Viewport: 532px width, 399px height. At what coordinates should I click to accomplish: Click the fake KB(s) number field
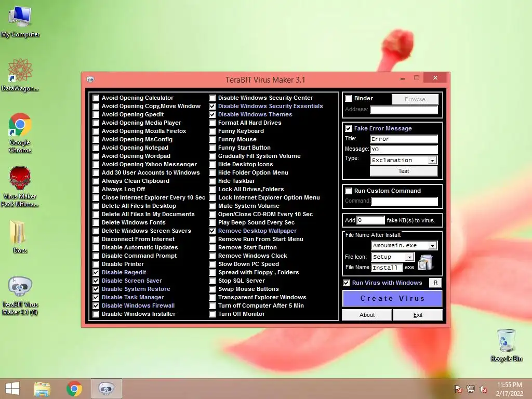[370, 220]
